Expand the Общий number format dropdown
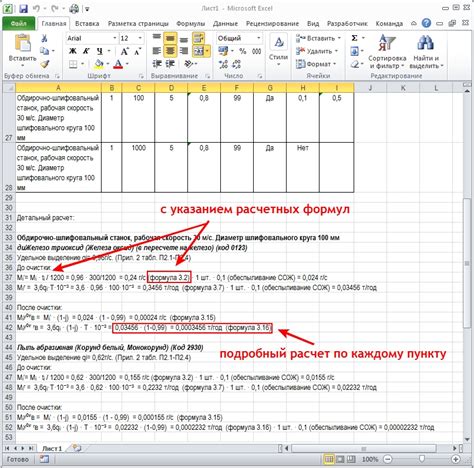The height and width of the screenshot is (468, 474). [x=258, y=38]
